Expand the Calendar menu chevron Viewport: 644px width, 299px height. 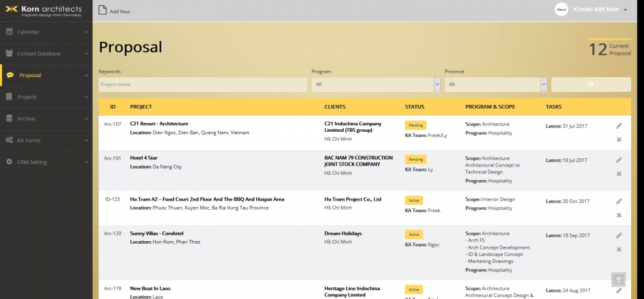(x=86, y=32)
